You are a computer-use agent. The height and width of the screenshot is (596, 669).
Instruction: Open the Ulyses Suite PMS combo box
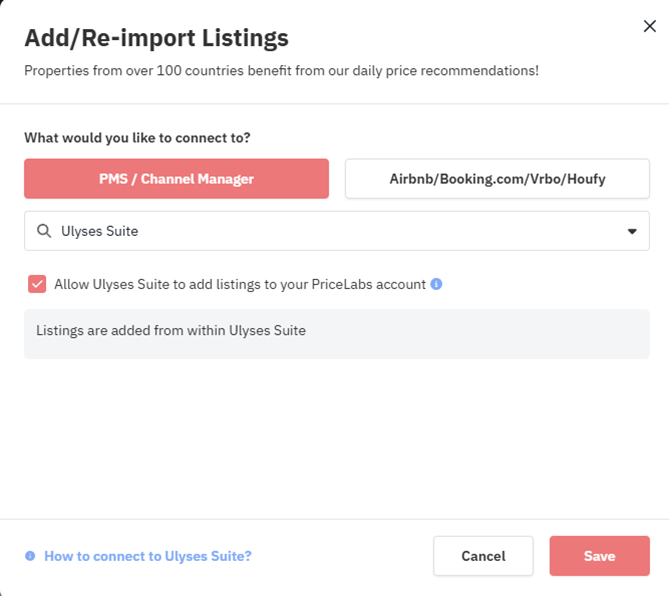click(x=337, y=231)
